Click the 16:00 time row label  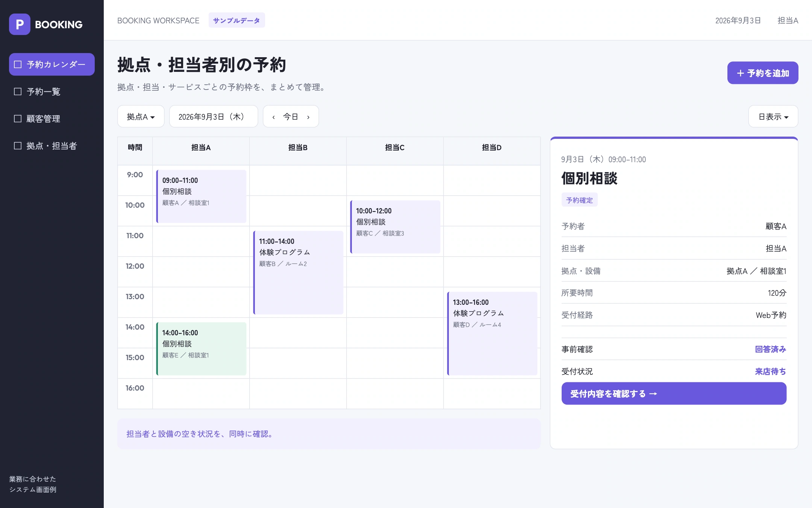pyautogui.click(x=135, y=388)
